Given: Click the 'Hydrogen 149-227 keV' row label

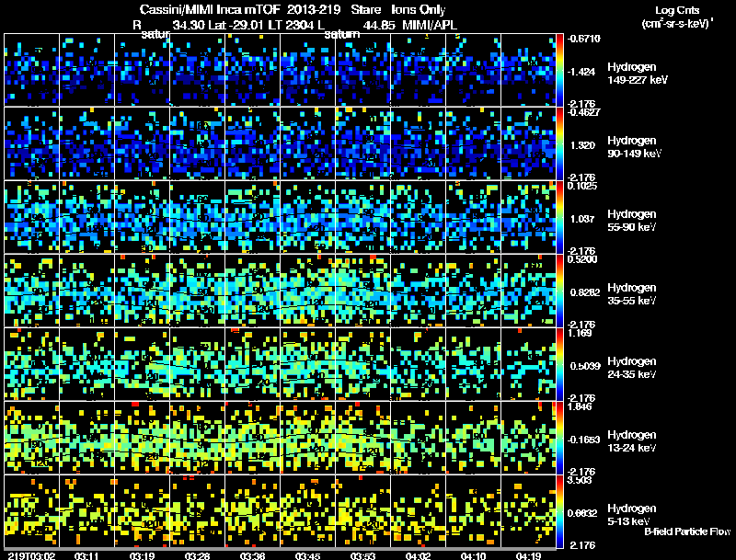Looking at the screenshot, I should (x=637, y=74).
